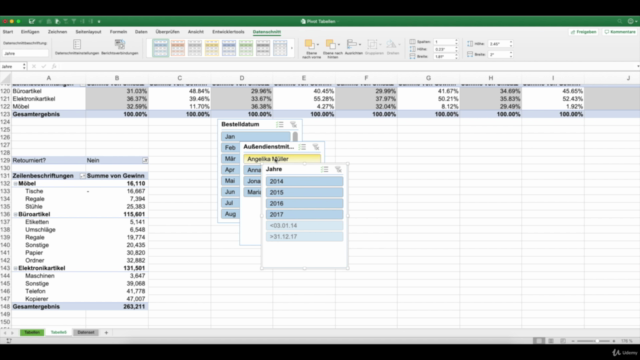Image resolution: width=640 pixels, height=360 pixels.
Task: Click Ebene nach vorne icon
Action: coord(309,44)
